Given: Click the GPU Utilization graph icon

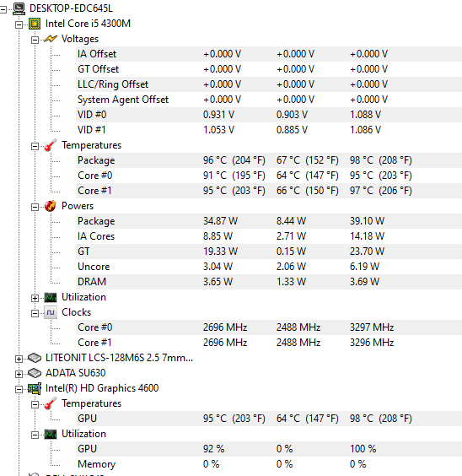Looking at the screenshot, I should (51, 434).
